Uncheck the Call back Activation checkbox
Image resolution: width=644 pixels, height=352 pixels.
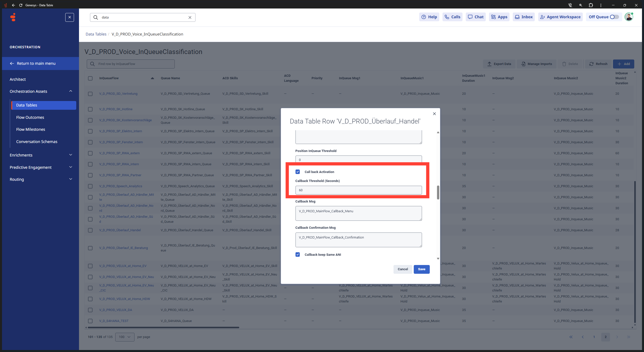click(297, 172)
